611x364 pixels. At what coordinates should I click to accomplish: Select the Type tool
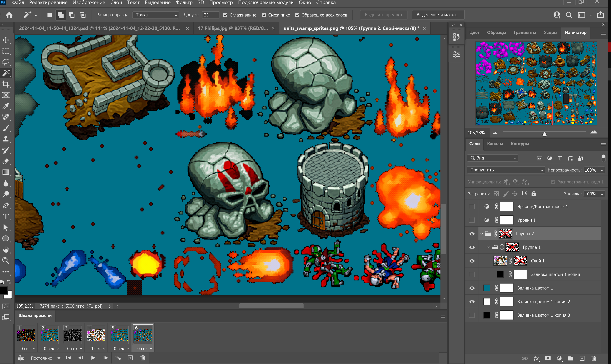click(x=6, y=217)
